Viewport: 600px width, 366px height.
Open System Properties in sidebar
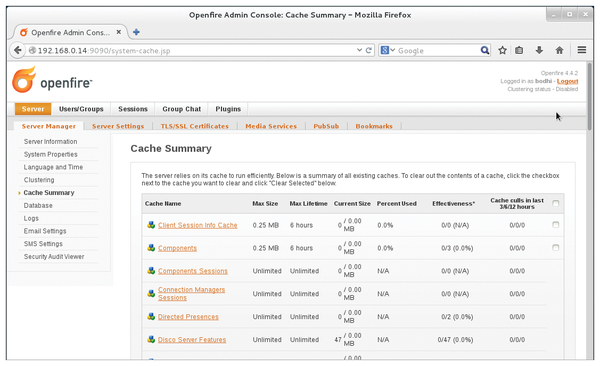pyautogui.click(x=51, y=154)
